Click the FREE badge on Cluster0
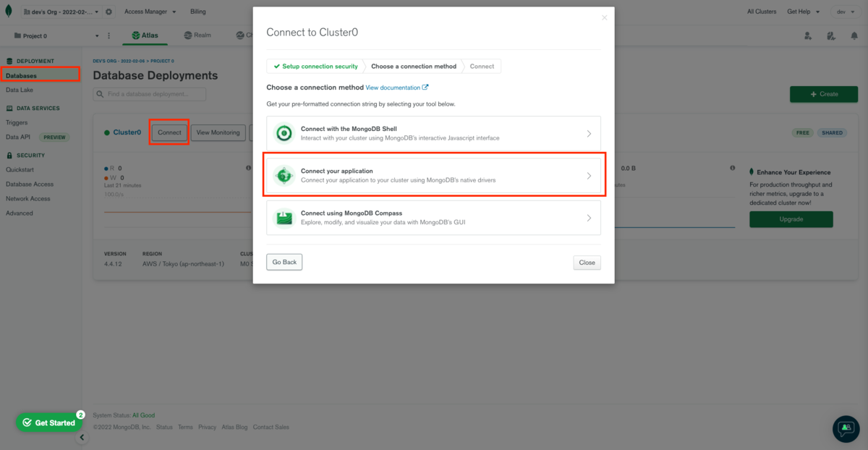The image size is (868, 450). [x=802, y=133]
